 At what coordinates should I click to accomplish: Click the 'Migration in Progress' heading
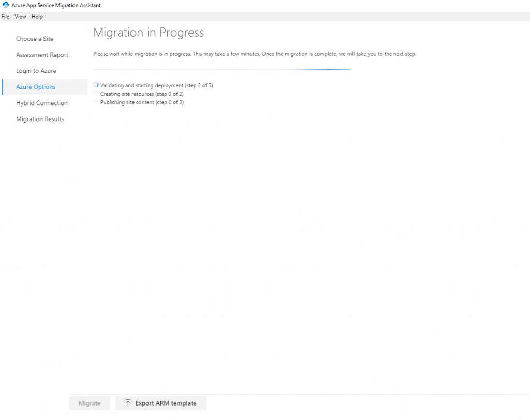click(x=149, y=33)
